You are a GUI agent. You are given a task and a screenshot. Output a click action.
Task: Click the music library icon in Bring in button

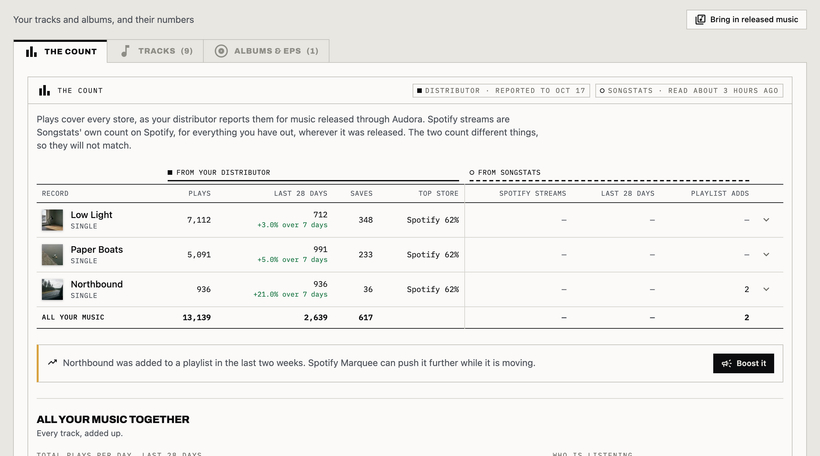[700, 19]
